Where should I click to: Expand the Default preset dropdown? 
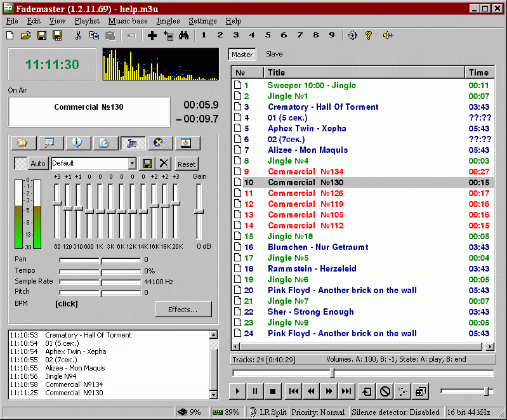132,163
